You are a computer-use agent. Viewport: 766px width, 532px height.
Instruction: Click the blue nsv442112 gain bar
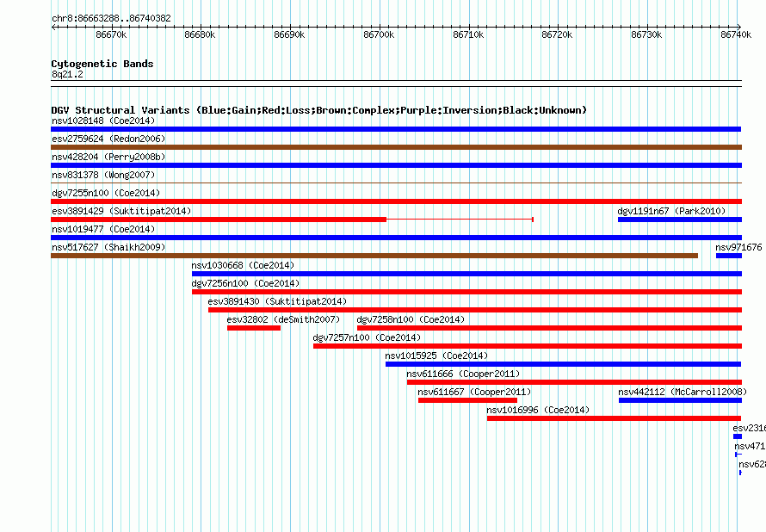tap(681, 400)
